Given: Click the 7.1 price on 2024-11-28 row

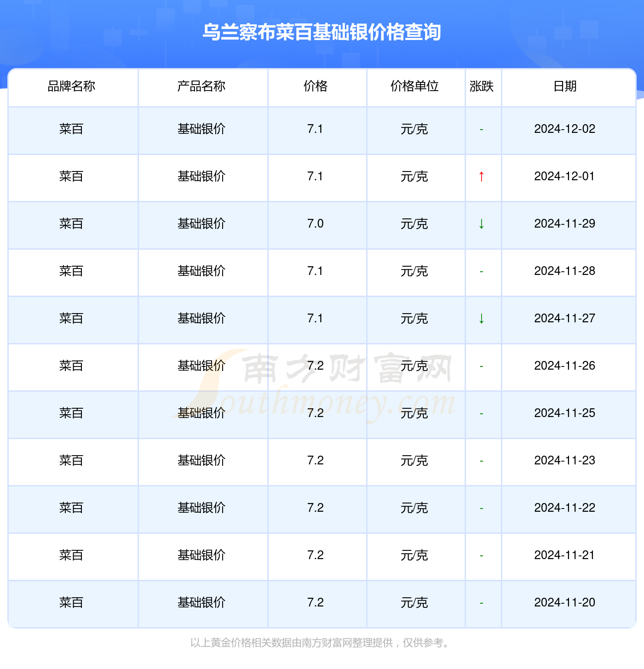Looking at the screenshot, I should 316,271.
